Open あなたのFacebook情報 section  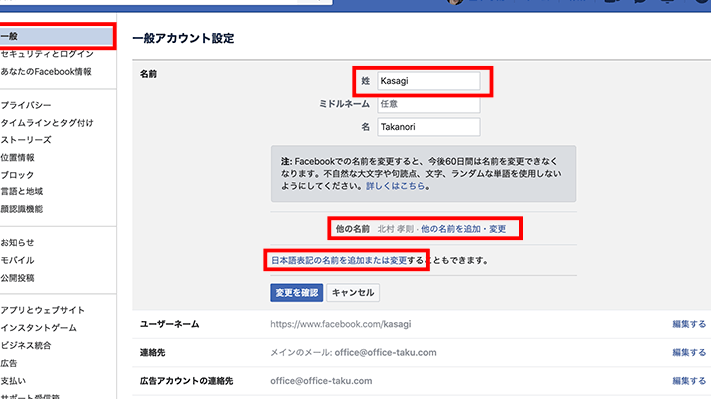coord(46,72)
